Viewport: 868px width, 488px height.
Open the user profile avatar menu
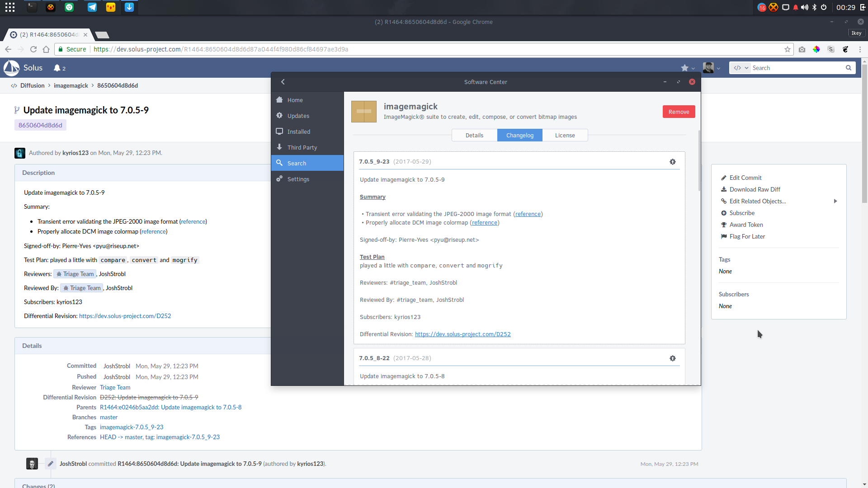coord(711,68)
